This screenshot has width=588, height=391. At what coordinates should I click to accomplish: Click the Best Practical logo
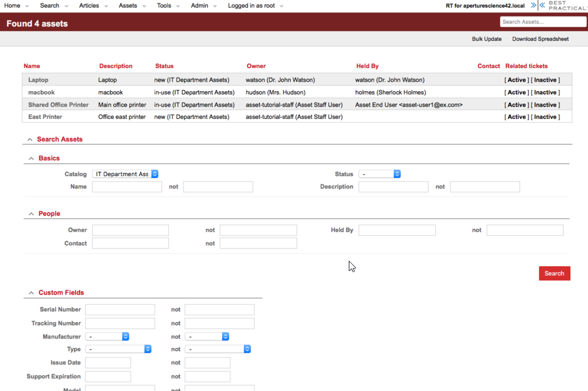(568, 5)
